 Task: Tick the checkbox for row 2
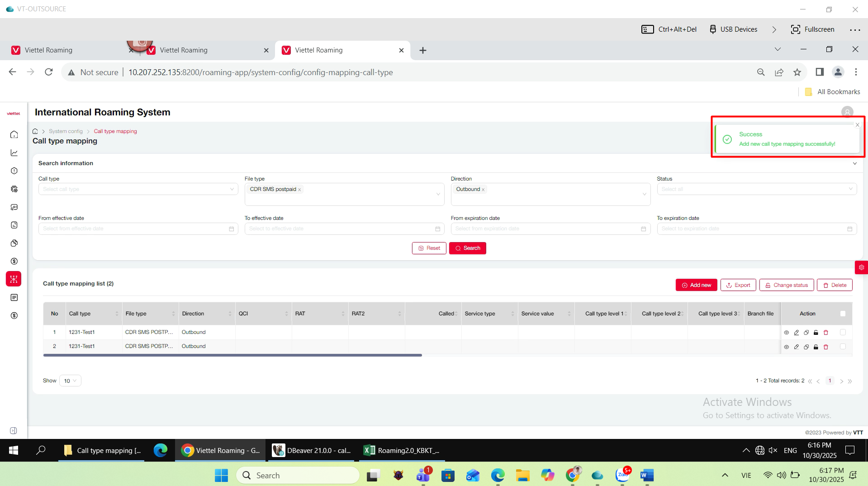(843, 346)
